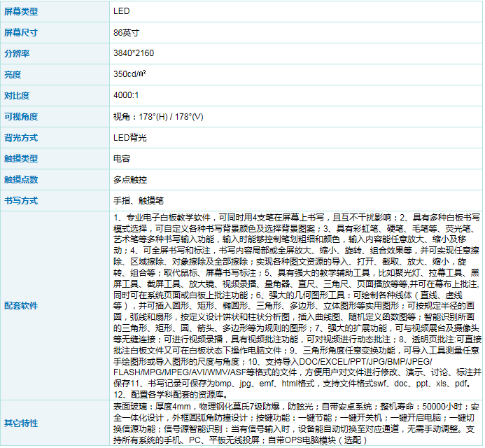Screen dimensions: 485x448
Task: Select the 手指、触摸笔 value
Action: point(139,201)
